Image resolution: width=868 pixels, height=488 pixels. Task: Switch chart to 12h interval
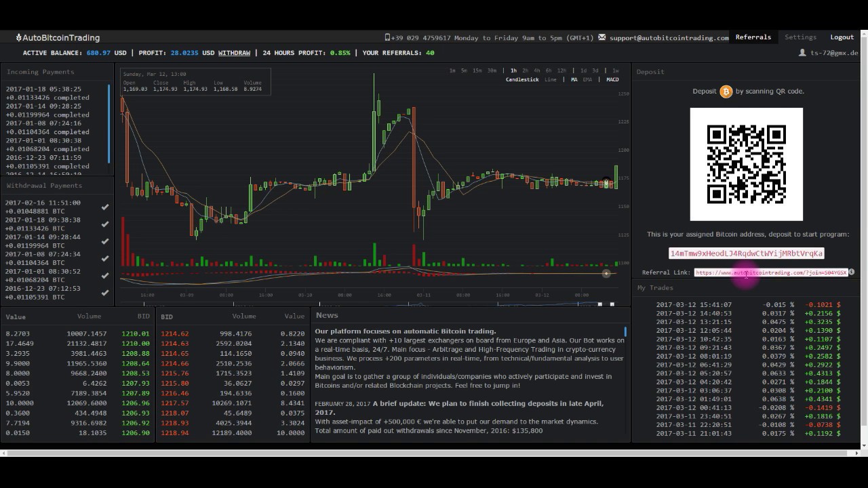pyautogui.click(x=561, y=70)
